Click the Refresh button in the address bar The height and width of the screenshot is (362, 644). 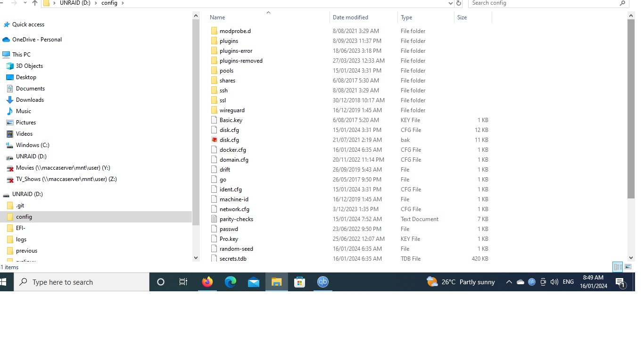458,3
